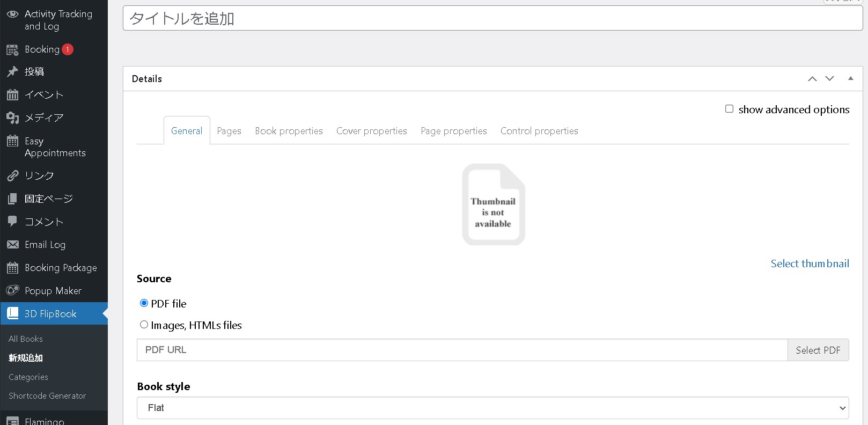Select the PDF file radio button
Image resolution: width=868 pixels, height=425 pixels.
coord(144,303)
